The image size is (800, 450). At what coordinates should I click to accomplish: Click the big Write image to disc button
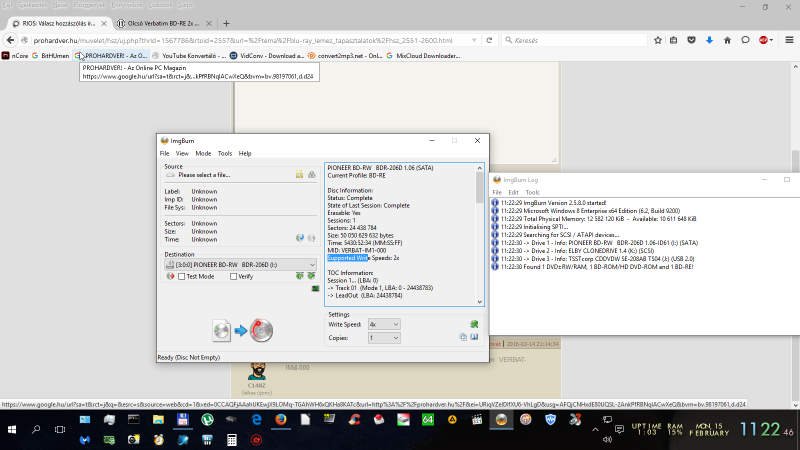(x=243, y=331)
